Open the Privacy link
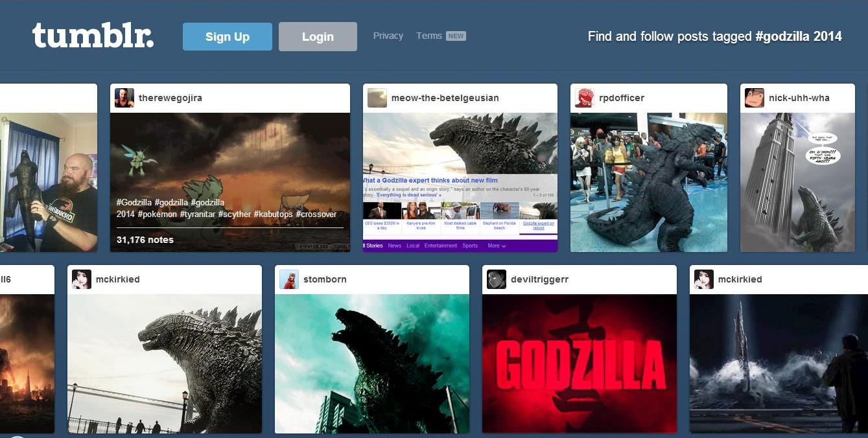Image resolution: width=868 pixels, height=438 pixels. point(388,36)
